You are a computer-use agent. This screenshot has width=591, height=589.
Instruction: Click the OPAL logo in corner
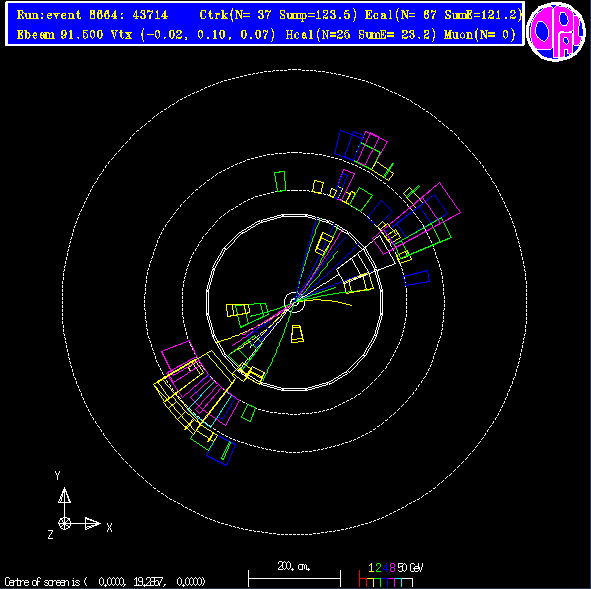(x=556, y=31)
